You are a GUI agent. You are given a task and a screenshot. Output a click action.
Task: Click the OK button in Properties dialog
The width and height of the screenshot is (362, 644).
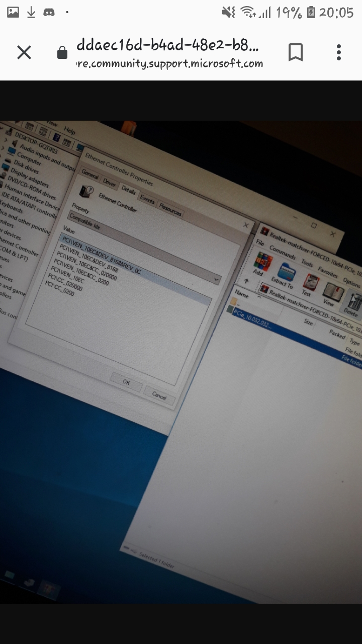pos(126,382)
